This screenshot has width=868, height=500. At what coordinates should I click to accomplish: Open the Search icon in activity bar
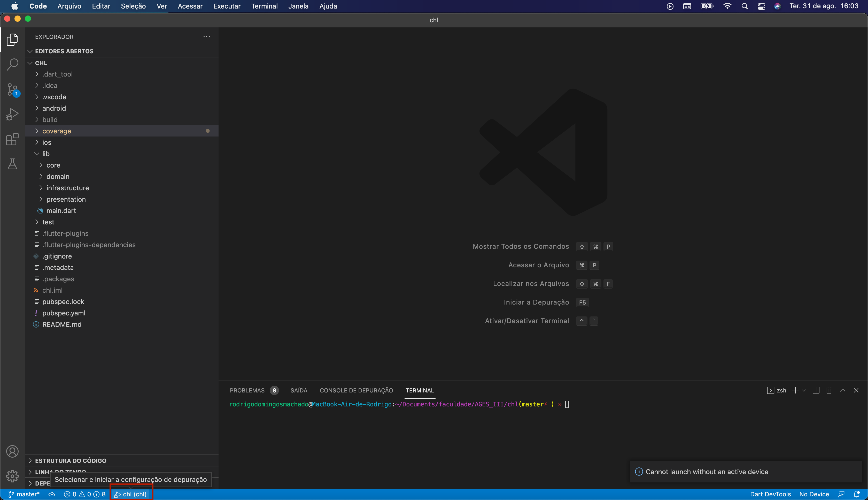[x=12, y=64]
